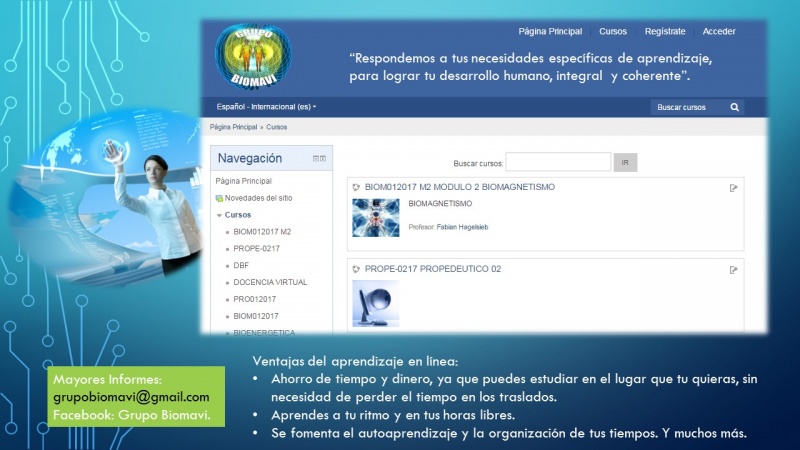Viewport: 800px width, 450px height.
Task: Click the Facebook: Grupo Biomavi text
Action: coord(132,415)
